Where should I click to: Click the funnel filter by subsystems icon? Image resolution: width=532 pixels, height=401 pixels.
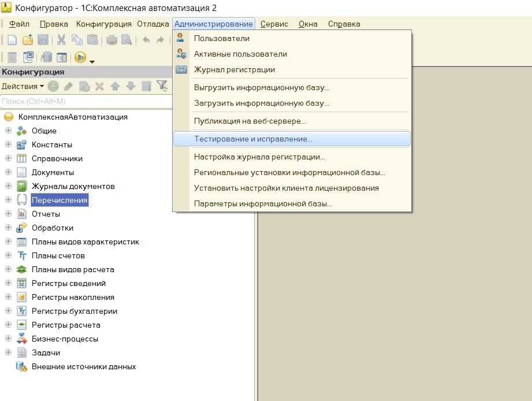162,86
